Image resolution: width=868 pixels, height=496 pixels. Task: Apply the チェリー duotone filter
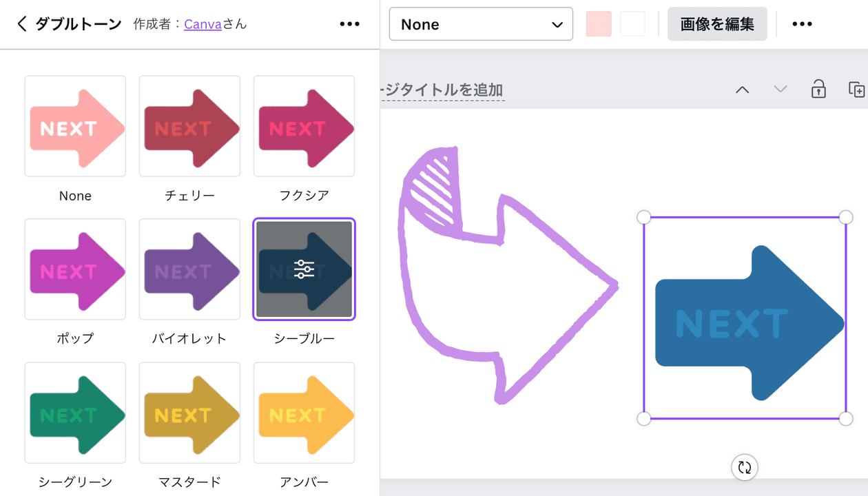[x=189, y=126]
